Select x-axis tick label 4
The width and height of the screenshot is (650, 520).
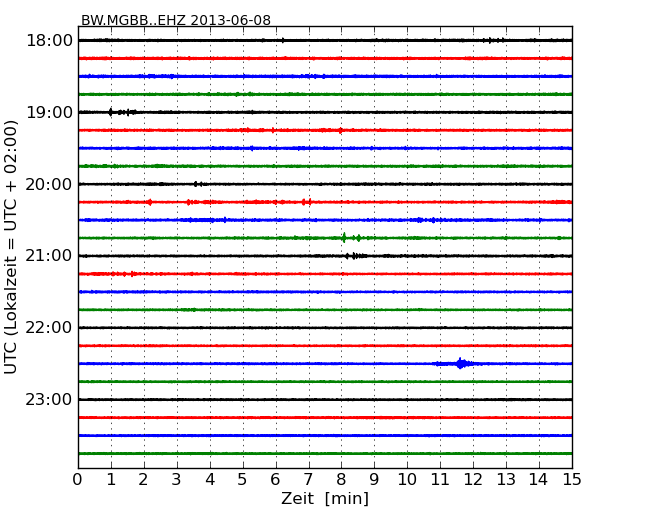coord(210,480)
